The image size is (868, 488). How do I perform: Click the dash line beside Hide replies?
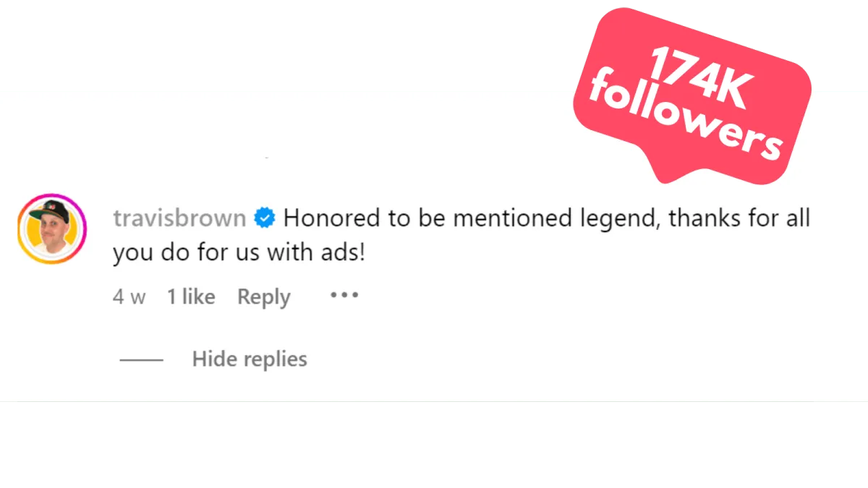pyautogui.click(x=141, y=359)
